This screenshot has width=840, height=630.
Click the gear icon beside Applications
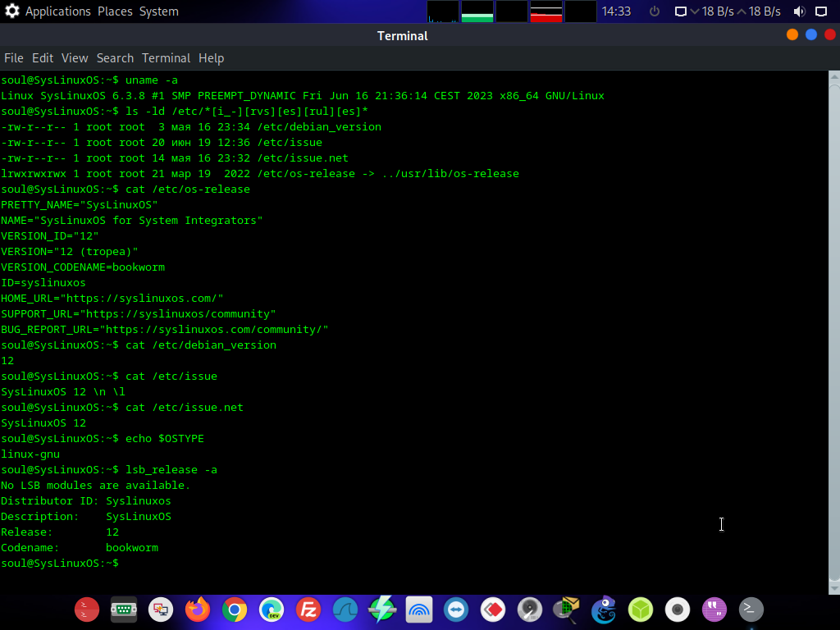click(x=11, y=11)
